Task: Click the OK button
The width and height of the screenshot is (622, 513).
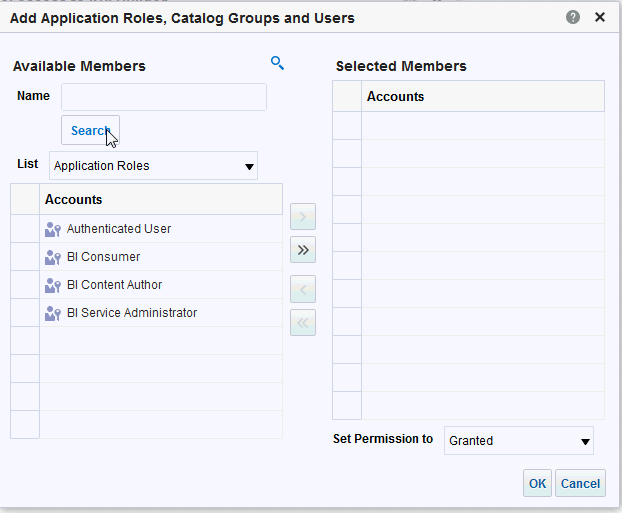Action: tap(537, 483)
